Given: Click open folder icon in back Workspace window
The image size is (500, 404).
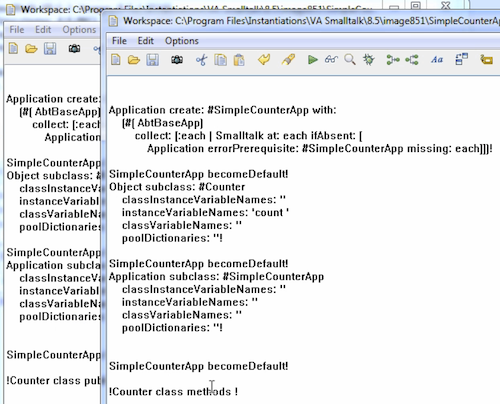Looking at the screenshot, I should 31,49.
